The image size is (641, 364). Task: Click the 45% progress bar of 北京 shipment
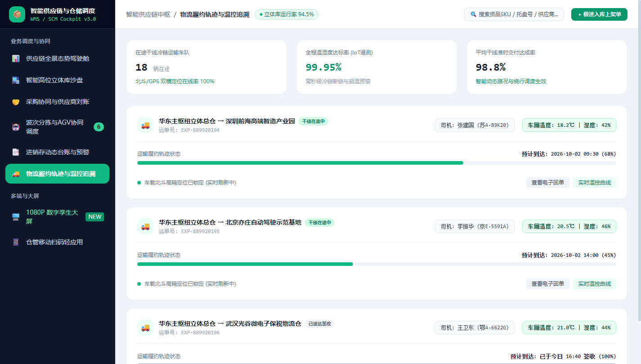point(377,264)
